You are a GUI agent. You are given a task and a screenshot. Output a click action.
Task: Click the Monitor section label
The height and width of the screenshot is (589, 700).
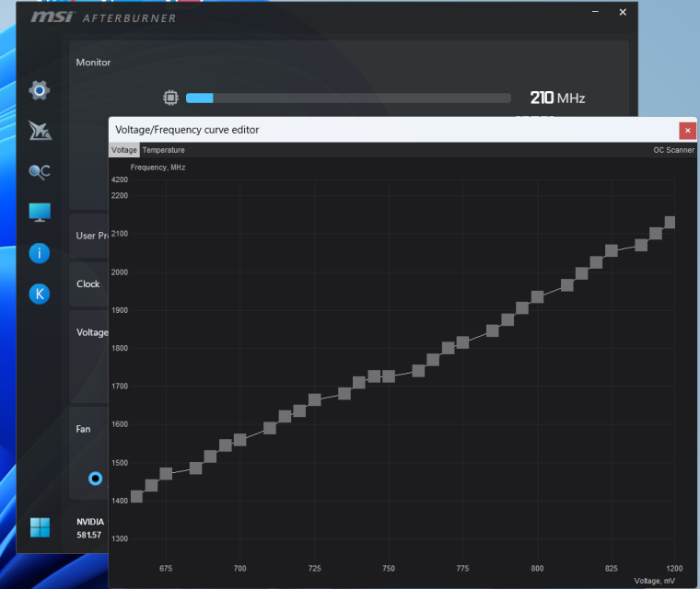[93, 63]
